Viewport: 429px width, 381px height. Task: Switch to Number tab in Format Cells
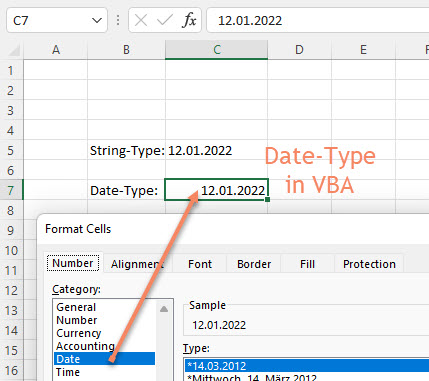point(73,263)
